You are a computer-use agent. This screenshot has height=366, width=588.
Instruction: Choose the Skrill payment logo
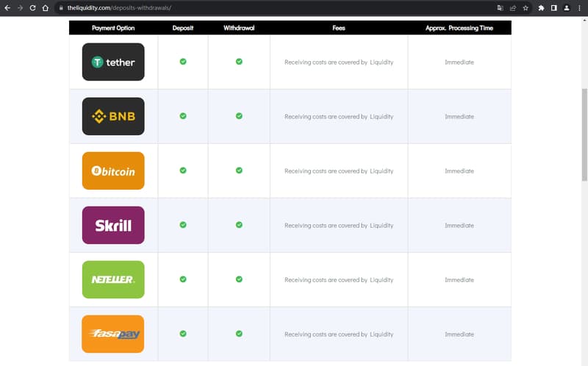point(113,225)
